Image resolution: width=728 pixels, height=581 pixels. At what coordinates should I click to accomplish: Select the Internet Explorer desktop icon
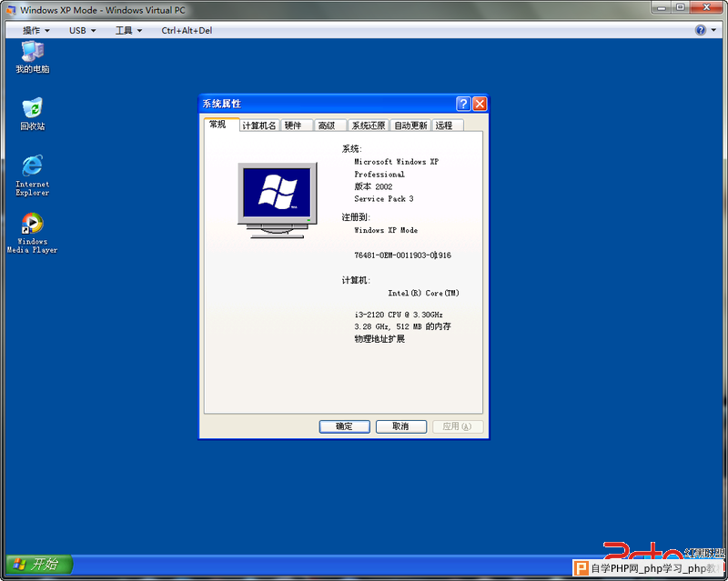(x=33, y=175)
